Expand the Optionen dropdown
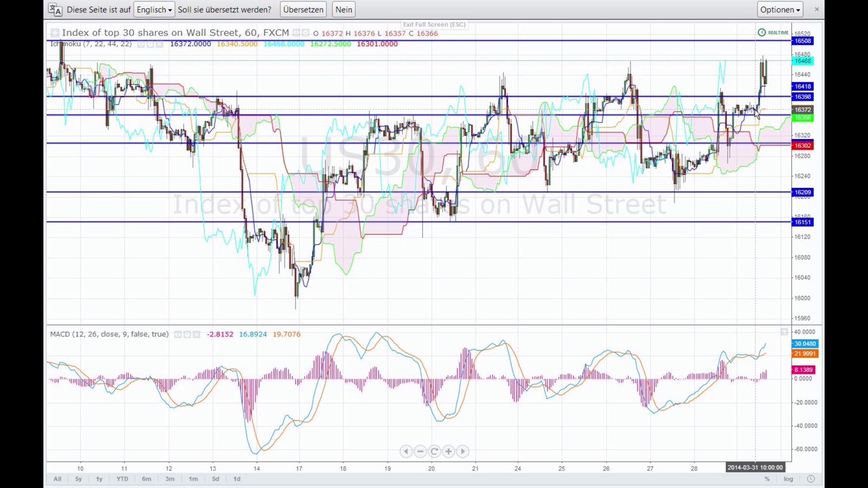Viewport: 868px width, 488px height. (780, 9)
